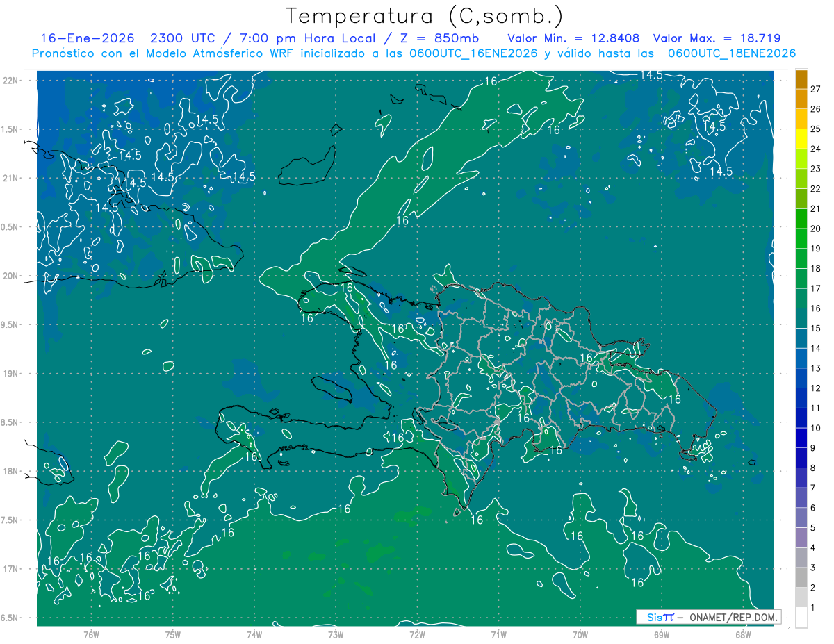Click value "12" on the color scale

click(816, 388)
